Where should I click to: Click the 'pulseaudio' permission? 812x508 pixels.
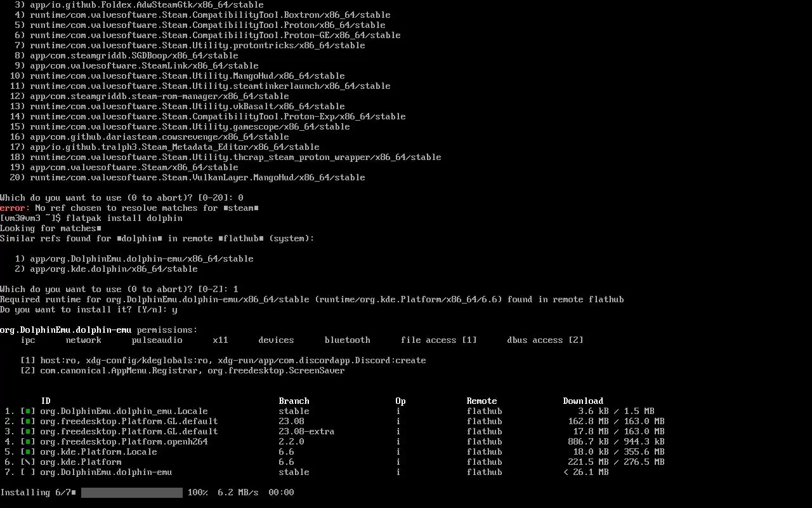pyautogui.click(x=157, y=340)
